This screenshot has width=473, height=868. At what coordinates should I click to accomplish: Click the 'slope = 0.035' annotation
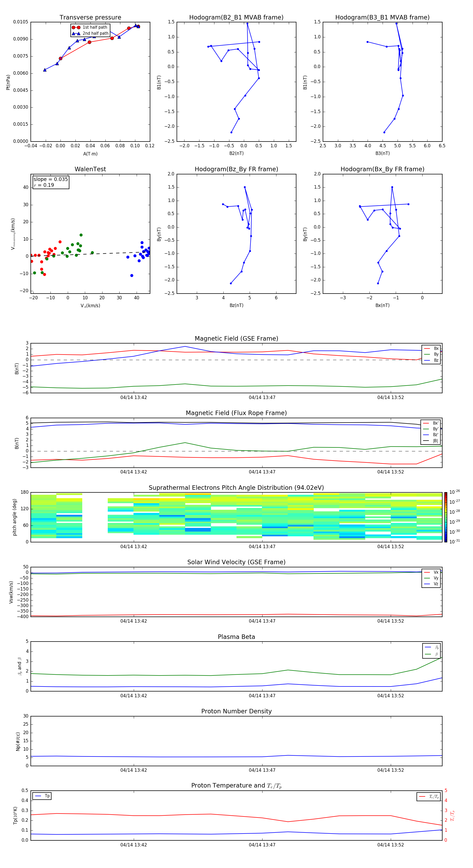point(50,179)
